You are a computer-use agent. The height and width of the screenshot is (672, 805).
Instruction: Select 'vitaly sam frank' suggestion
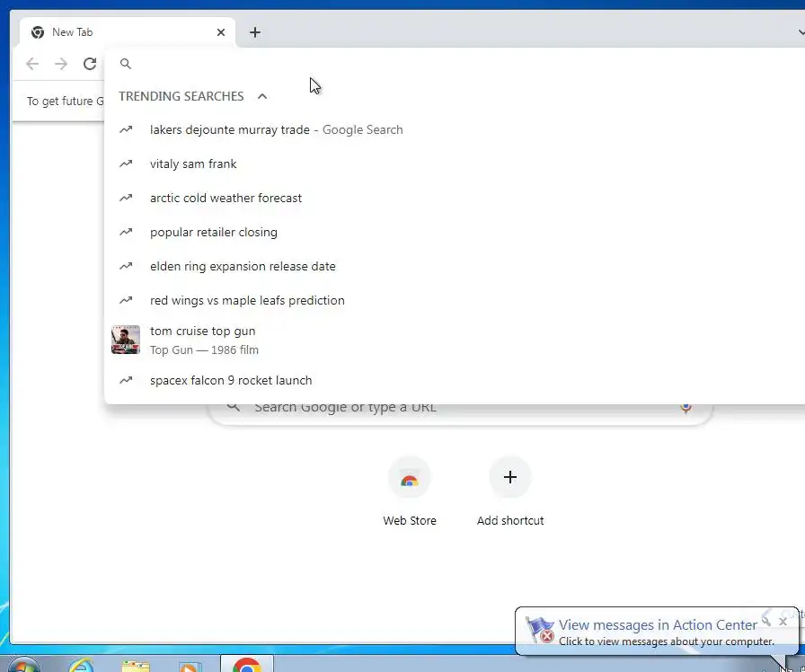[455, 164]
